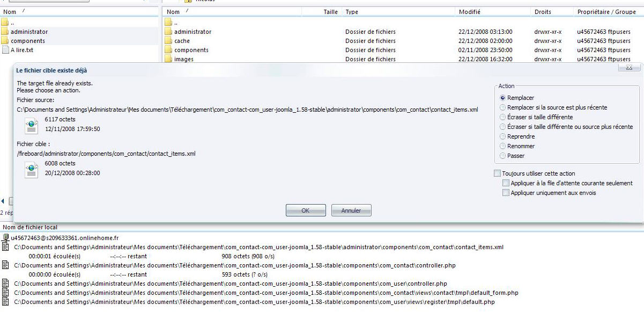The width and height of the screenshot is (644, 312).
Task: Close the file exists dialog
Action: (630, 68)
